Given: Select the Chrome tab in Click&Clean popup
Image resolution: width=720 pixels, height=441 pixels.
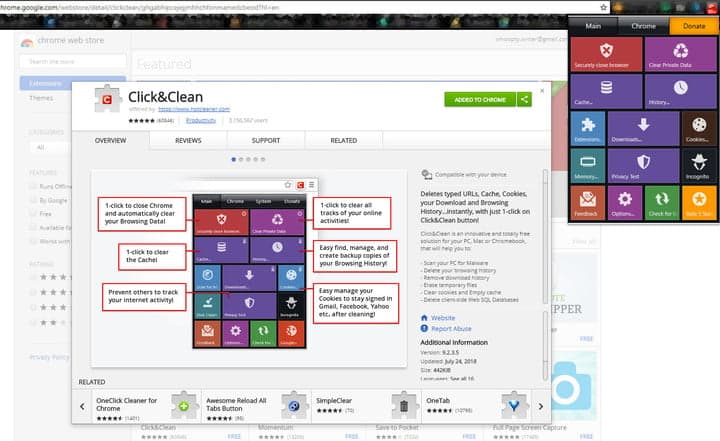Looking at the screenshot, I should [643, 26].
